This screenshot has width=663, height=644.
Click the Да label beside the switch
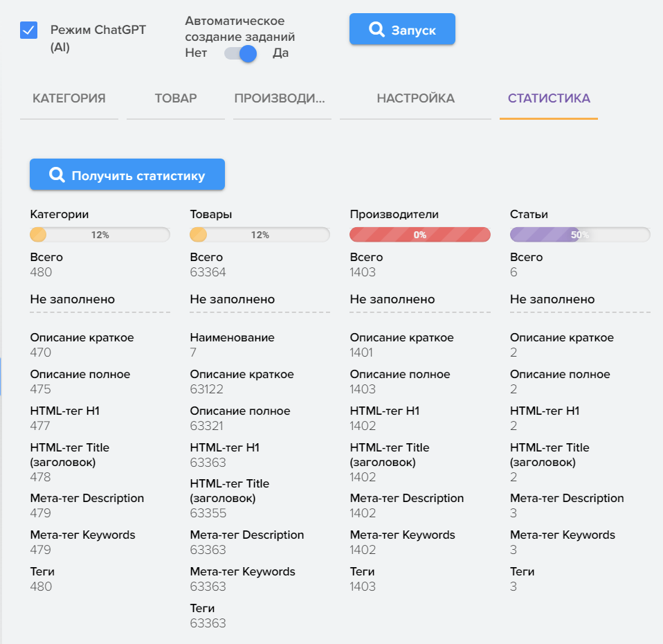pyautogui.click(x=280, y=53)
